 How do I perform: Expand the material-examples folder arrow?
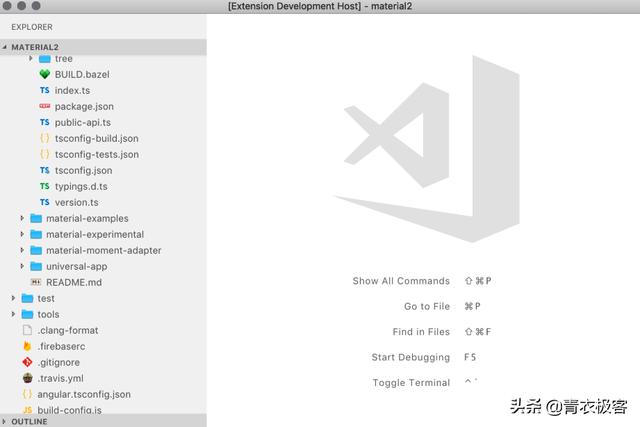coord(22,218)
